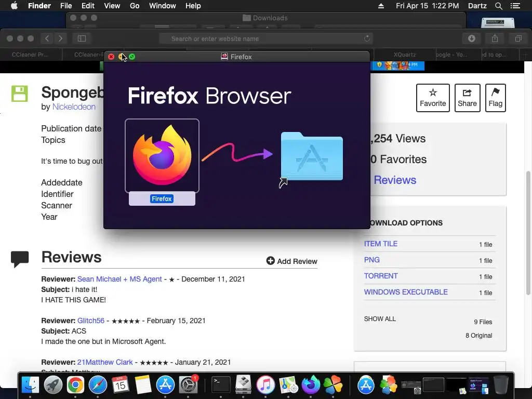Open the Nickelodeon creator link
Image resolution: width=532 pixels, height=399 pixels.
click(x=74, y=107)
